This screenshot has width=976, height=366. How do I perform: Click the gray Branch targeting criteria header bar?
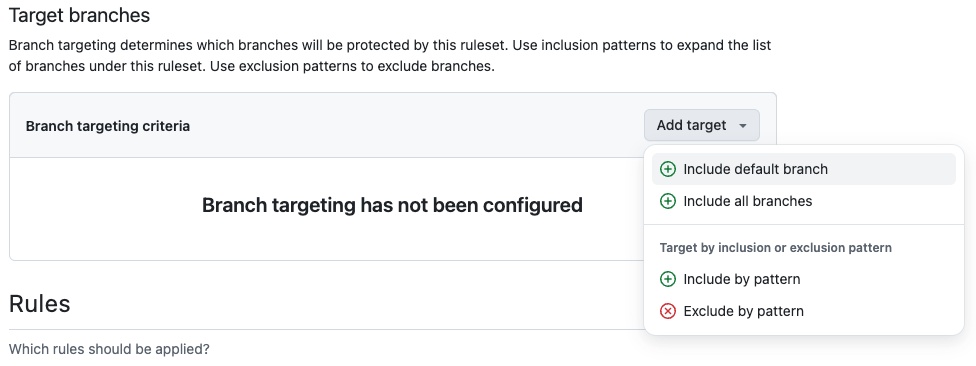[393, 126]
